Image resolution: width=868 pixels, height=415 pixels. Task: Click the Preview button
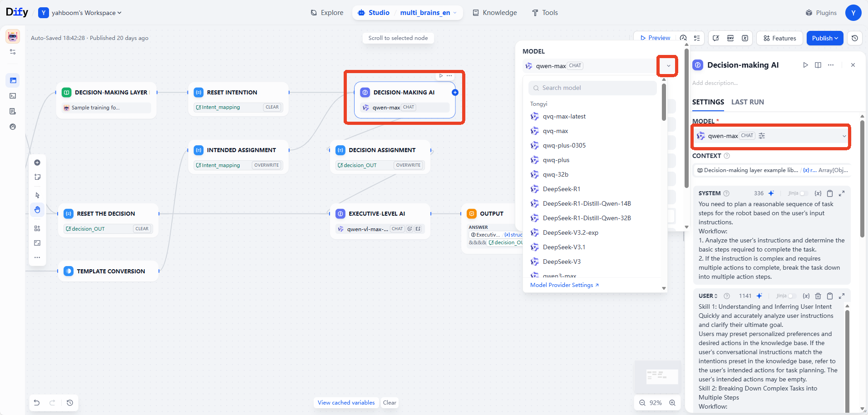pyautogui.click(x=655, y=38)
